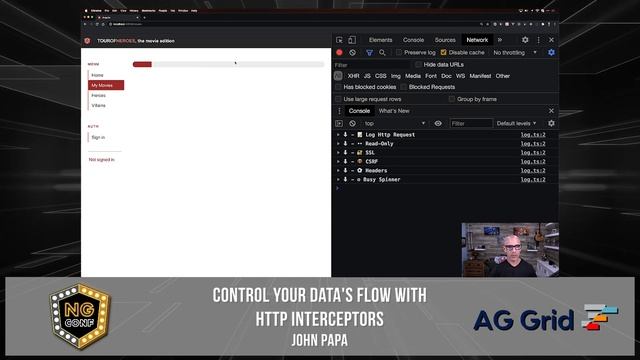
Task: Focus the network Filter input field
Action: click(x=371, y=65)
